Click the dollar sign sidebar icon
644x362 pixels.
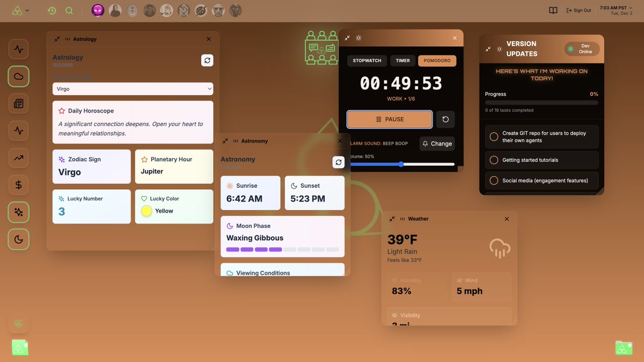[x=19, y=185]
